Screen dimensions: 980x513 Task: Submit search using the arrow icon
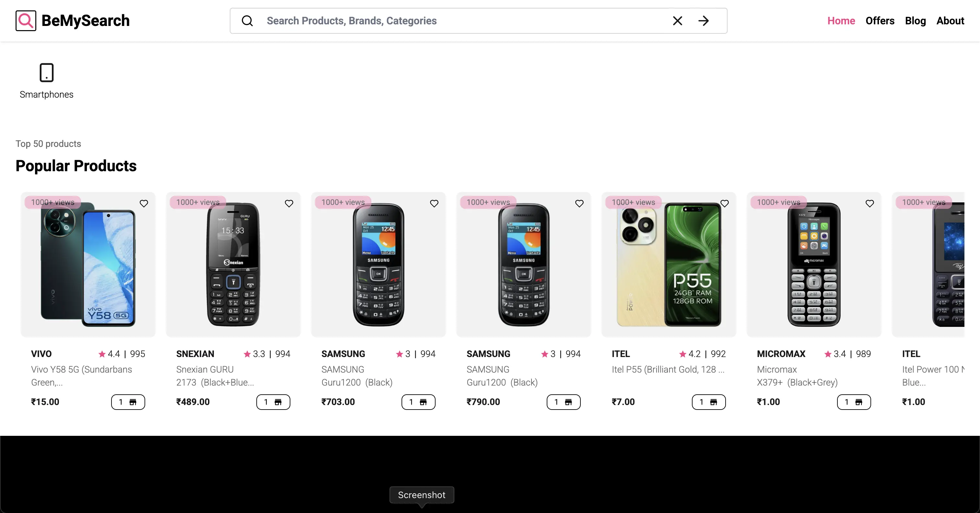pyautogui.click(x=704, y=20)
